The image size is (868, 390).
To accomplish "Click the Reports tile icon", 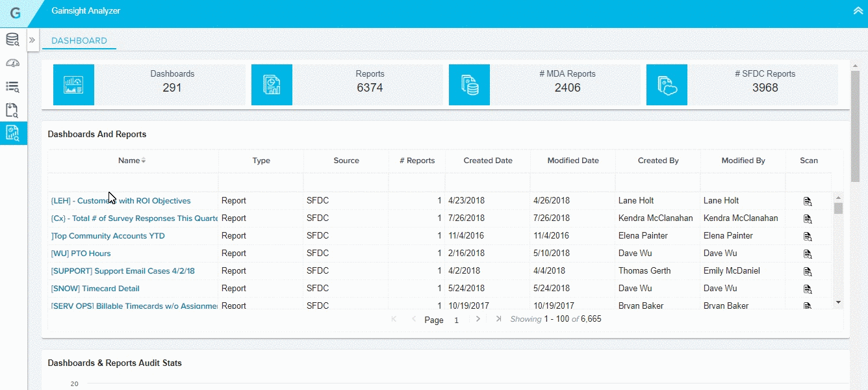I will tap(272, 84).
